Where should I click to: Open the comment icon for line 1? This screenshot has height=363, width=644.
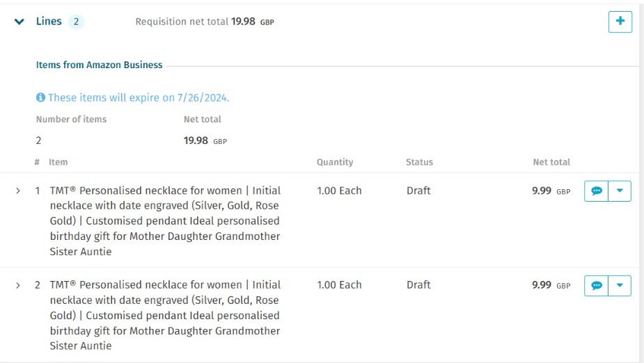597,191
